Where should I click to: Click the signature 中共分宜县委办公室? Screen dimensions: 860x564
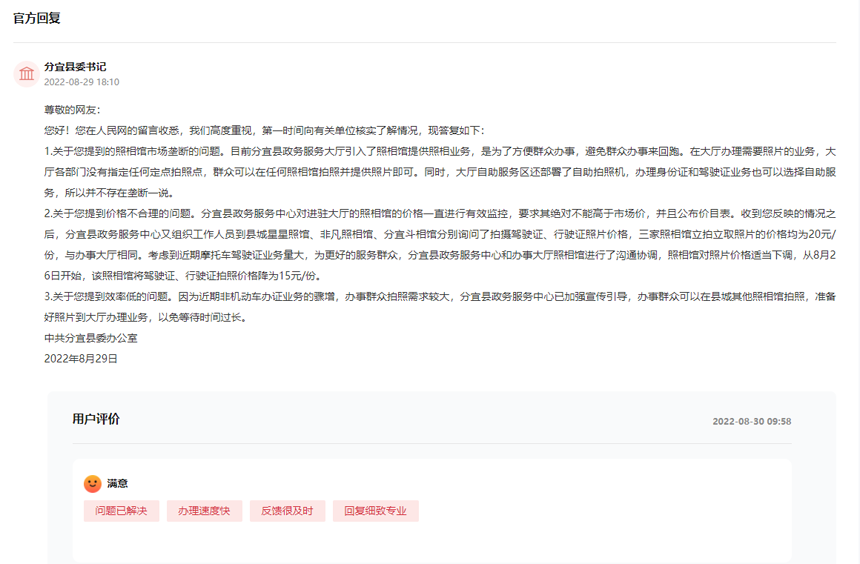(x=90, y=338)
